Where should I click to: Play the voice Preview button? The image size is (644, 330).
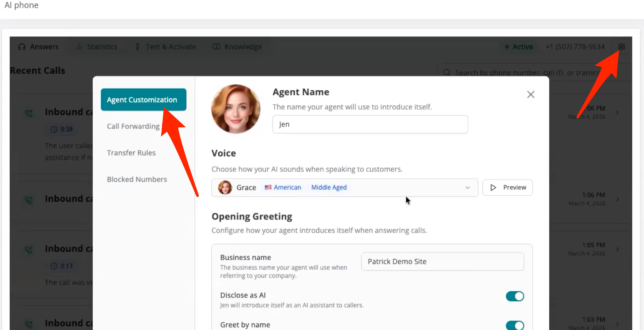pyautogui.click(x=507, y=187)
